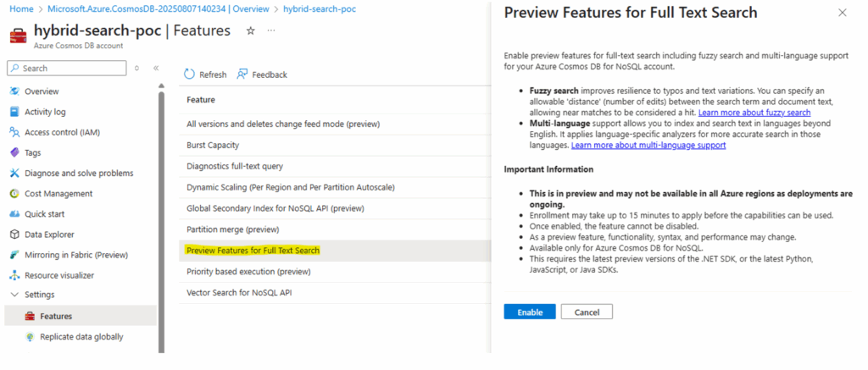The width and height of the screenshot is (868, 370).
Task: Select Global Secondary Index for NoSQL API row
Action: click(x=335, y=208)
